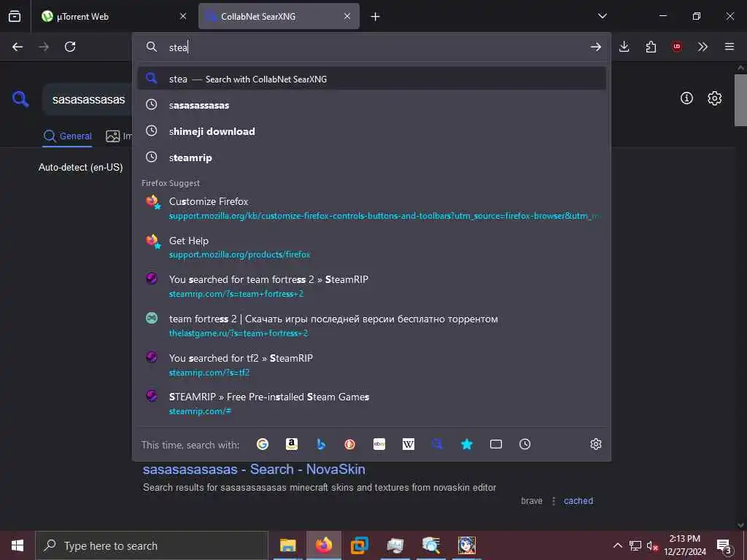The height and width of the screenshot is (560, 747).
Task: Open the taskbar clock showing 2:13 PM
Action: point(684,545)
